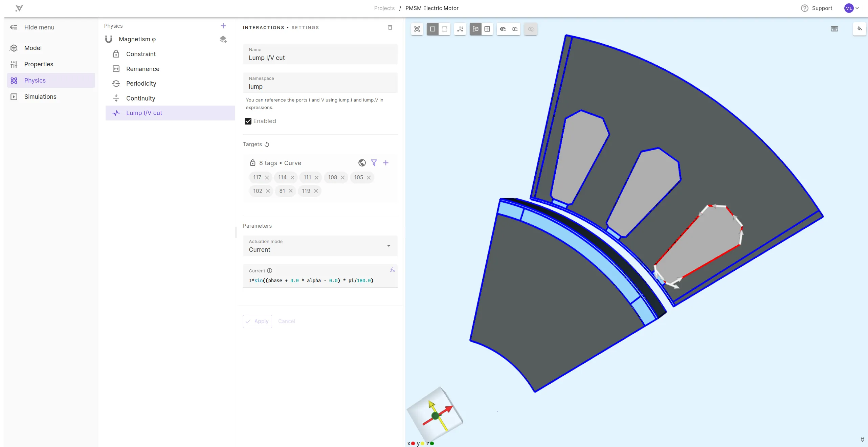This screenshot has width=868, height=447.
Task: Switch to orthographic grid view mode
Action: pyautogui.click(x=487, y=29)
